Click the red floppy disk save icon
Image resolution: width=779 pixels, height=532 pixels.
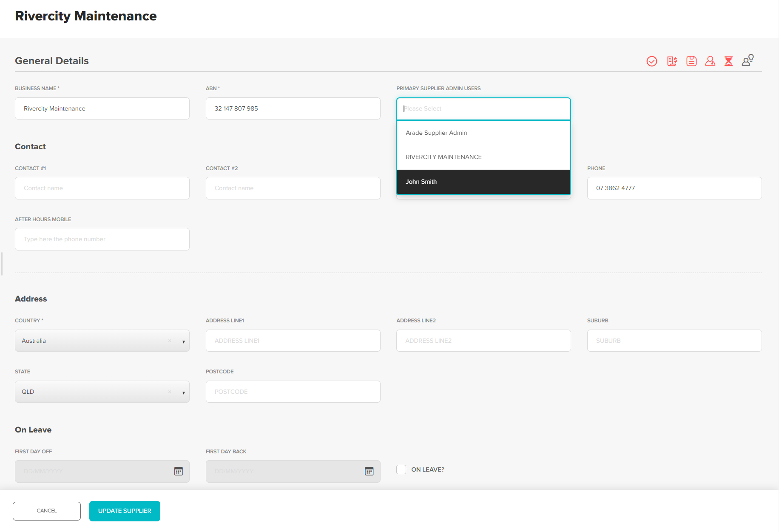point(691,61)
